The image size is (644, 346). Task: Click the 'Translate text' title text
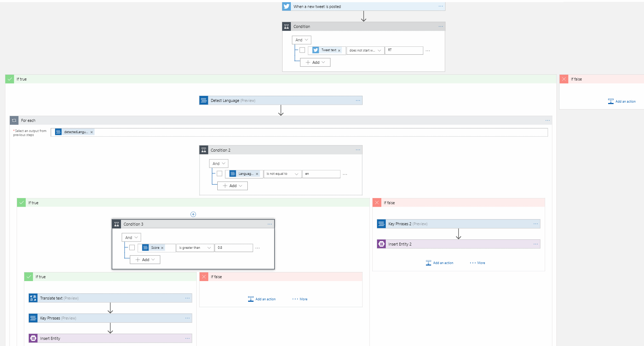(51, 298)
